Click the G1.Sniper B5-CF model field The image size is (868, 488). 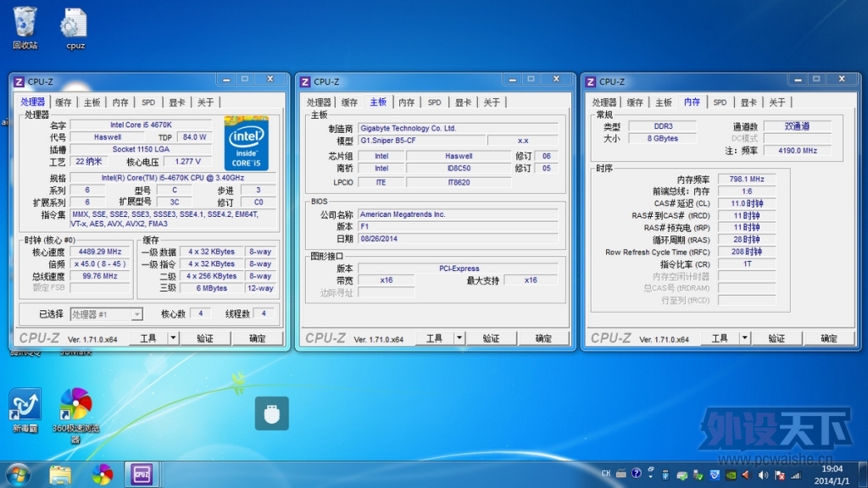421,141
